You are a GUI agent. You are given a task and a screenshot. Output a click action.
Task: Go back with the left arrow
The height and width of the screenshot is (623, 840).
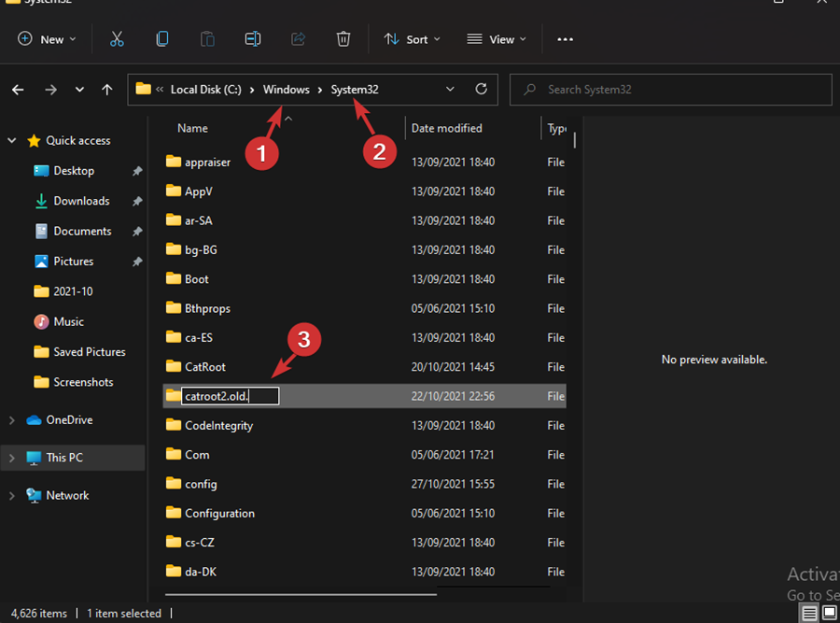pyautogui.click(x=18, y=90)
